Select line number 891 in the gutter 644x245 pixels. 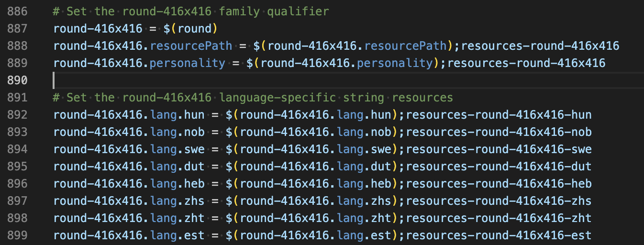pyautogui.click(x=18, y=98)
